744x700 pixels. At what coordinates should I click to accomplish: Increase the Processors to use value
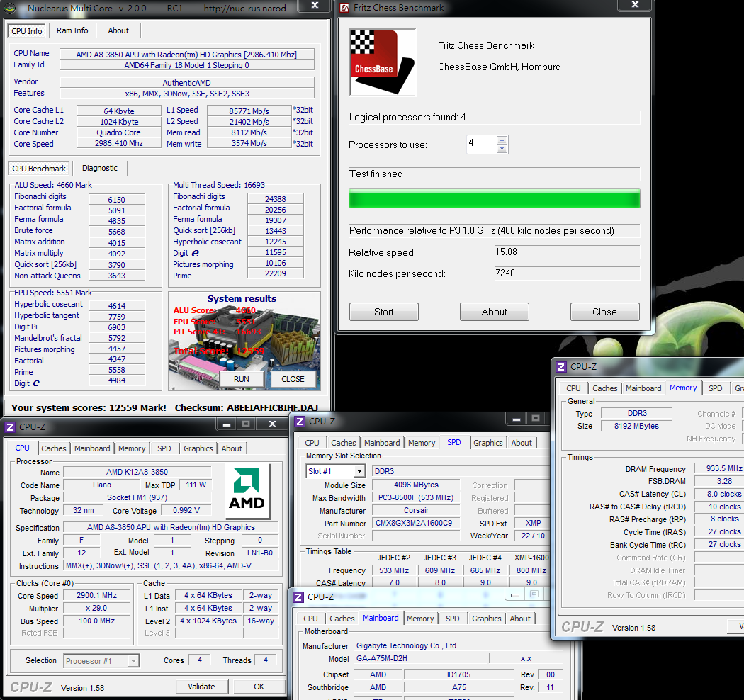[x=502, y=140]
